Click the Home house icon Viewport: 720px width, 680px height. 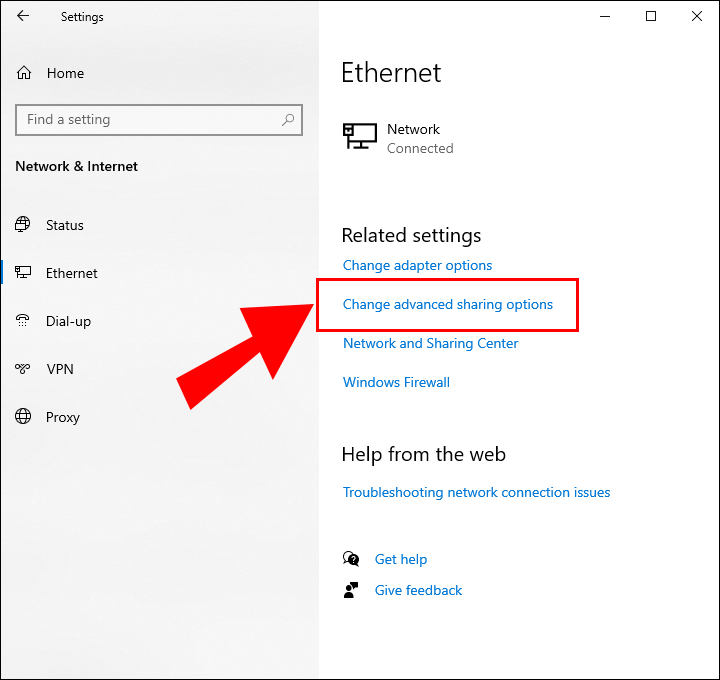coord(24,73)
